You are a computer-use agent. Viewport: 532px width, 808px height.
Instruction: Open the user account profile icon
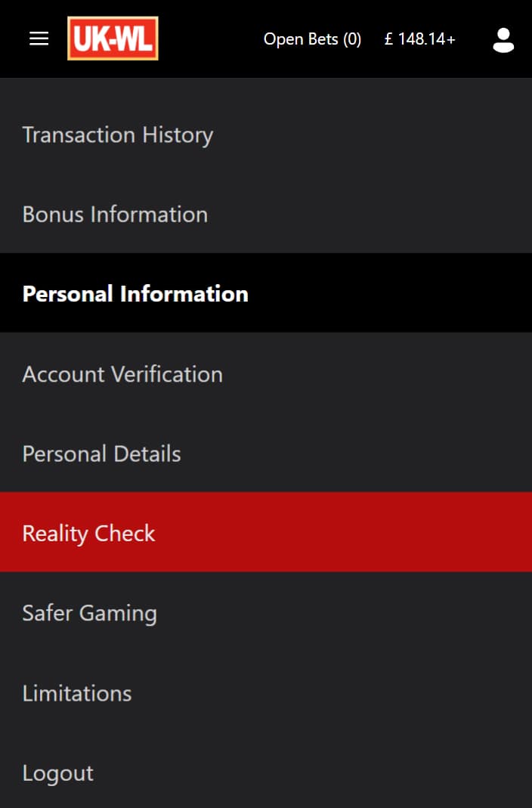coord(503,39)
